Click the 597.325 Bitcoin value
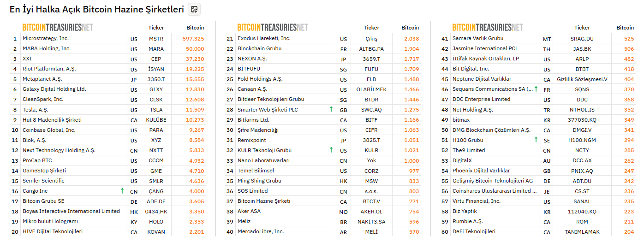This screenshot has width=644, height=242. (x=193, y=38)
